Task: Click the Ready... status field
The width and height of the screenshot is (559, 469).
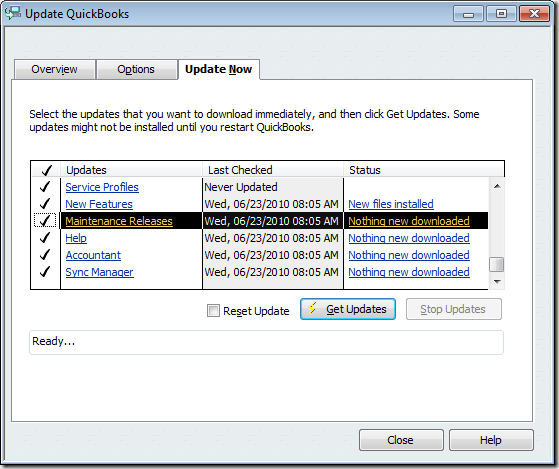Action: click(266, 342)
